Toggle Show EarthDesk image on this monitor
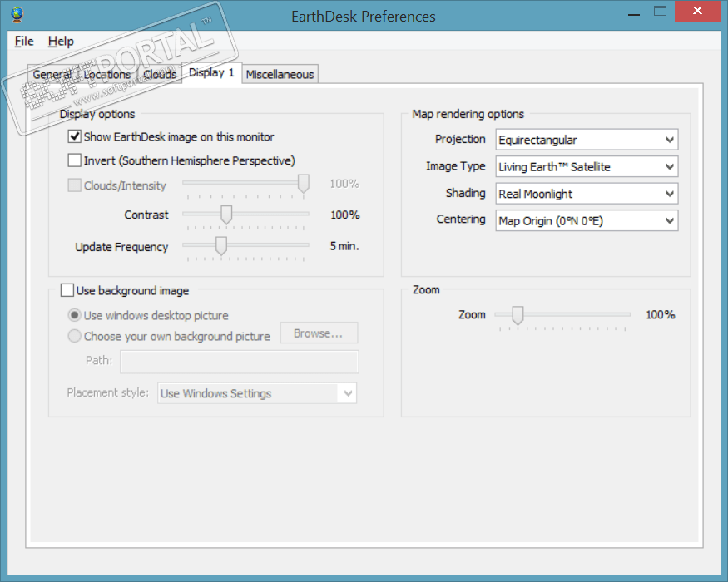Screen dimensions: 728x582 click(x=75, y=136)
